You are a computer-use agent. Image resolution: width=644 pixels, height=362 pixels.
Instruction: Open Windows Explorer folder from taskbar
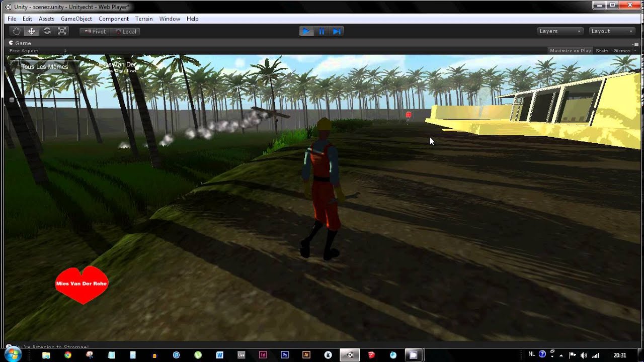tap(46, 355)
